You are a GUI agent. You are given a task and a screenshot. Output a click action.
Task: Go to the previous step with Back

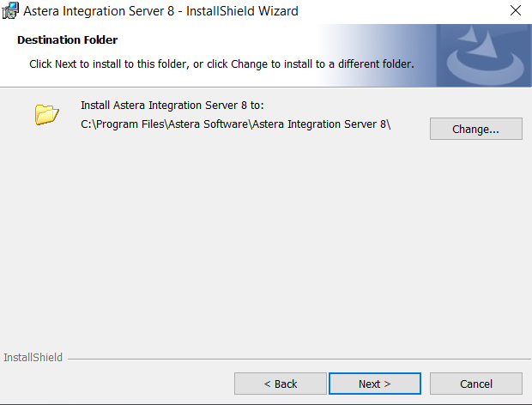[280, 384]
